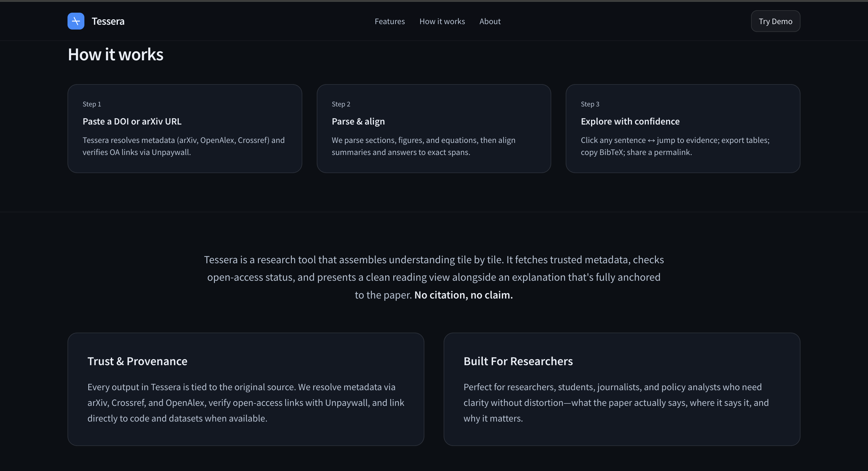Viewport: 868px width, 471px height.
Task: Click Paste a DOI or arXiv URL title
Action: click(132, 122)
